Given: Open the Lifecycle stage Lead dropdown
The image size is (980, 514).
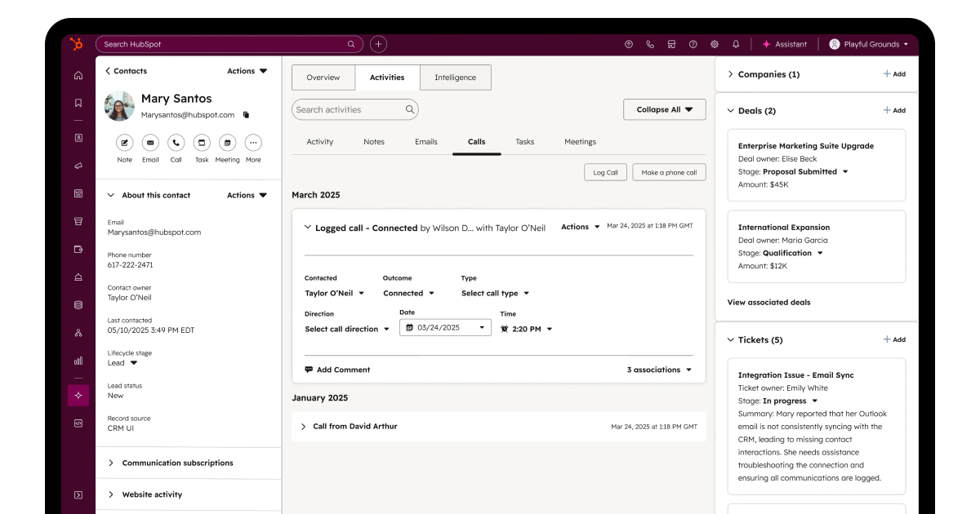Looking at the screenshot, I should pyautogui.click(x=122, y=363).
